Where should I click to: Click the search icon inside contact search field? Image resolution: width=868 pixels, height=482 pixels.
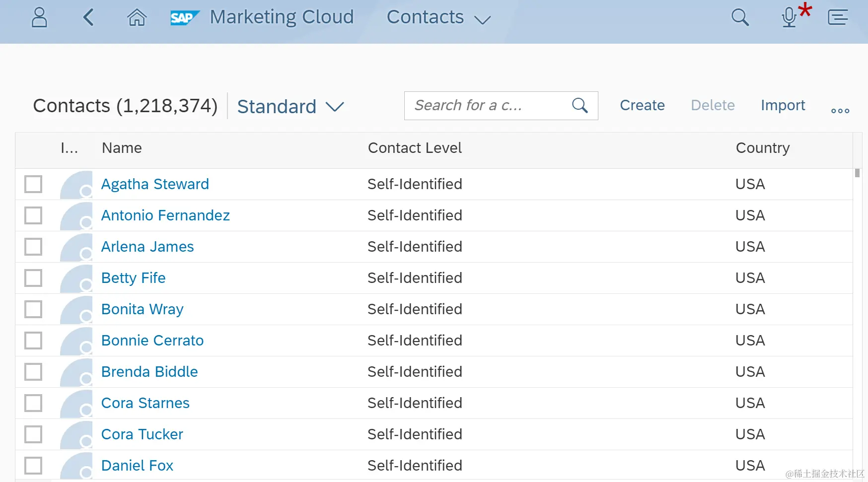point(579,106)
